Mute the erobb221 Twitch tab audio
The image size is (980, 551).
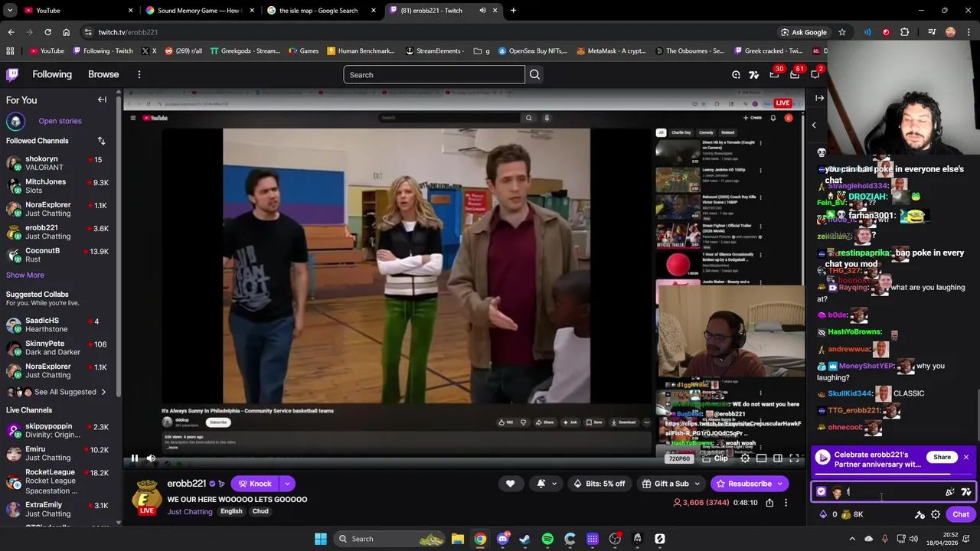point(482,11)
